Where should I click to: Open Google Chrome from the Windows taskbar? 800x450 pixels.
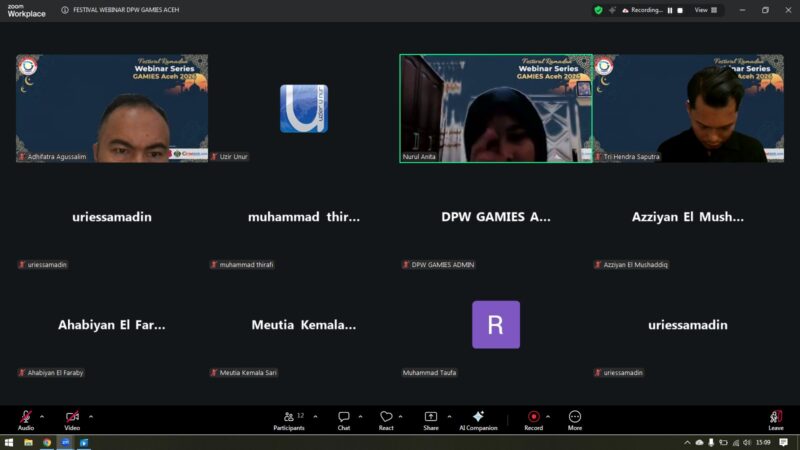click(x=47, y=442)
